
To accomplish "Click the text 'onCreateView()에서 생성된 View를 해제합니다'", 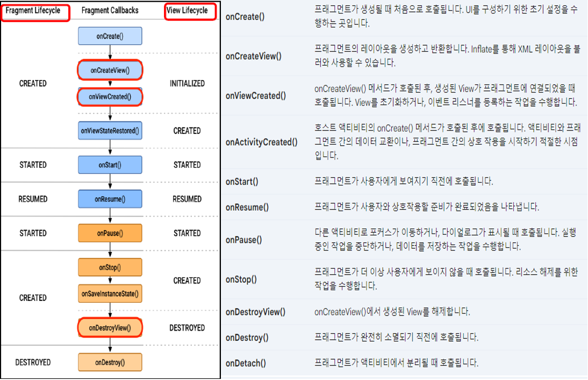I will pyautogui.click(x=392, y=311).
